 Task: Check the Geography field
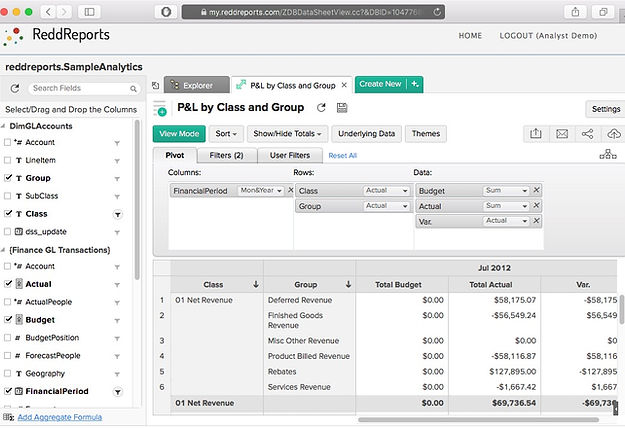[7, 373]
